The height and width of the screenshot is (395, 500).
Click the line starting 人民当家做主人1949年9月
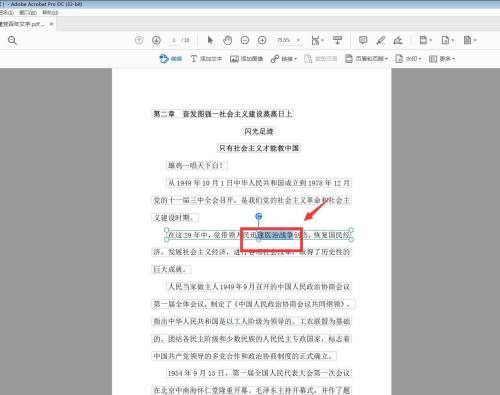point(259,287)
